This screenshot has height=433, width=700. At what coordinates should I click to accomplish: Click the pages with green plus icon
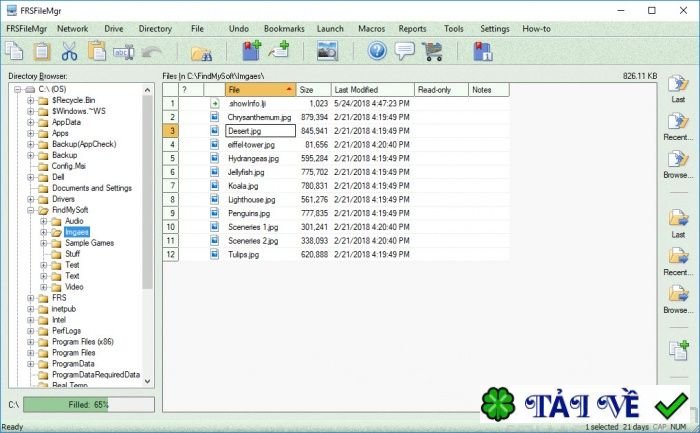(679, 350)
